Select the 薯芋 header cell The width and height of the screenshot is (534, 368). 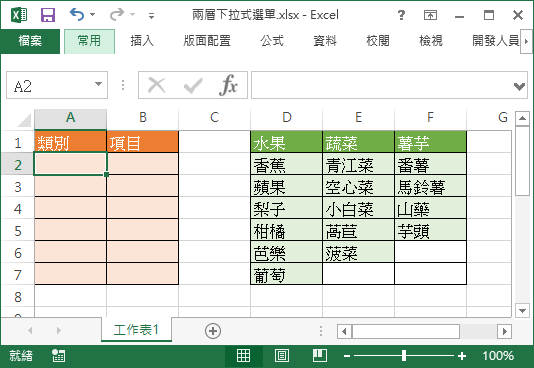pos(430,142)
